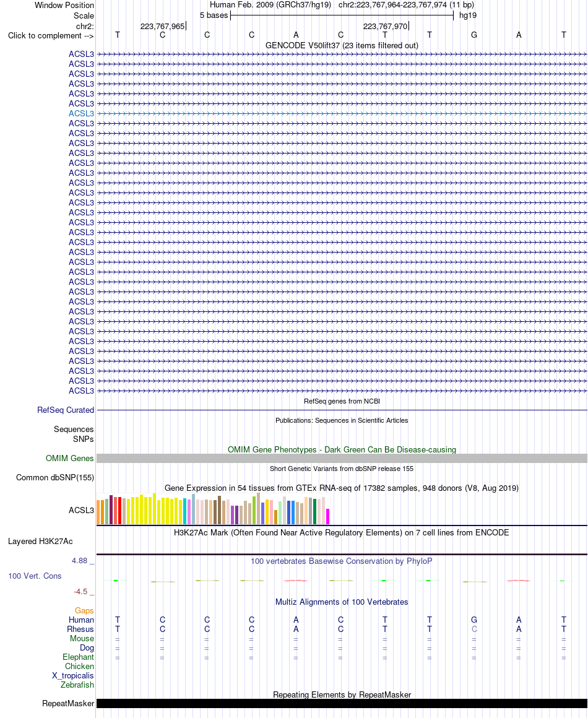
Task: Click 'RefSeq genes from NCBI' track title
Action: coord(342,401)
